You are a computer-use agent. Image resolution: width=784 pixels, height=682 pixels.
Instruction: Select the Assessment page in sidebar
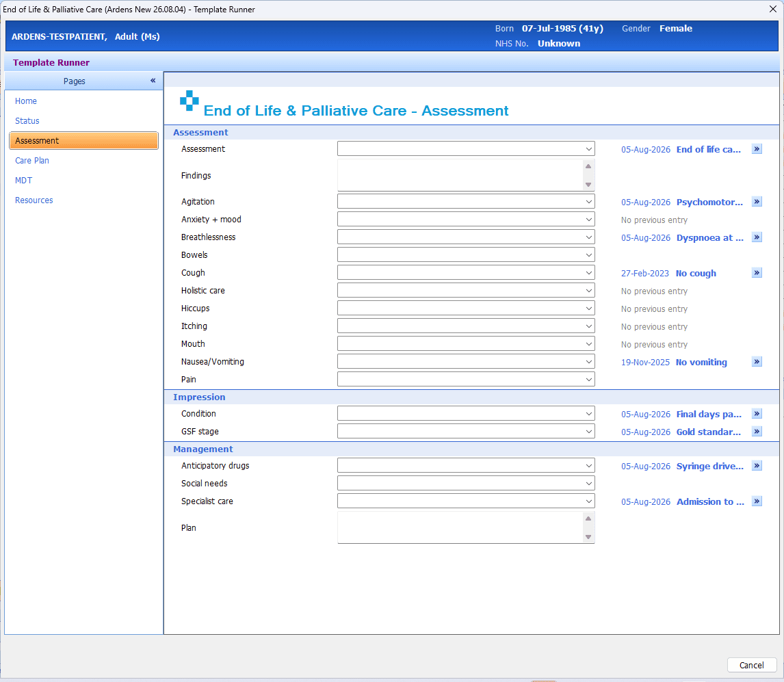[x=83, y=140]
